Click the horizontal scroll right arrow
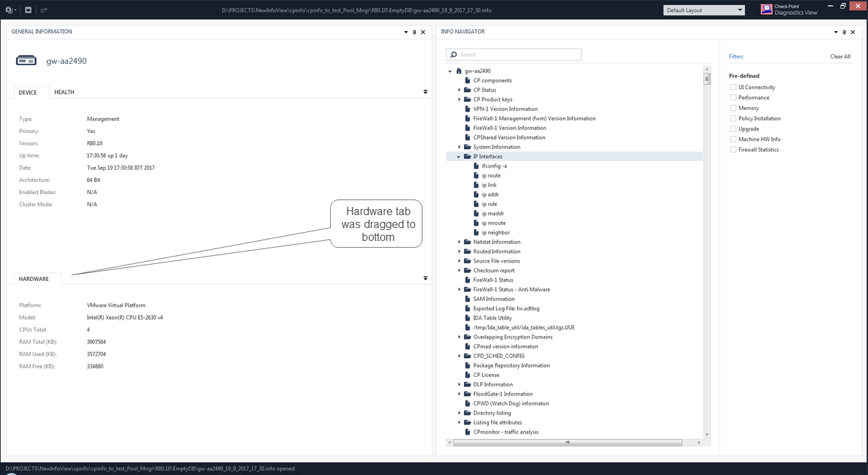This screenshot has height=475, width=868. tap(699, 442)
